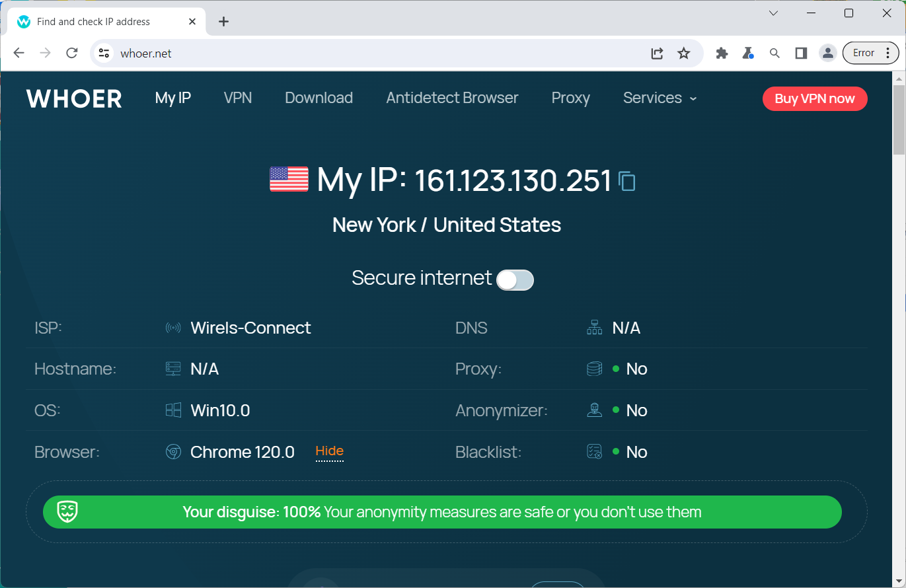Click the Hide link next to Chrome 120.0
Viewport: 906px width, 588px height.
(330, 451)
